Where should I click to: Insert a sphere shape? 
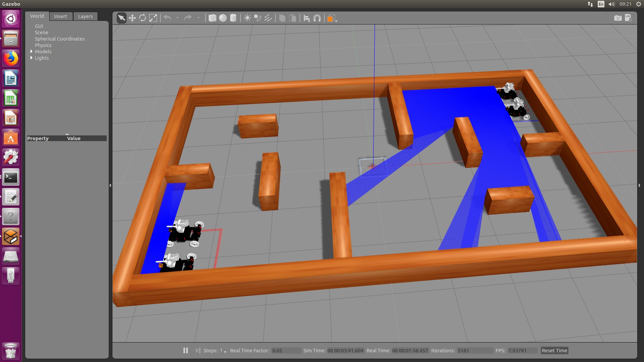pos(223,18)
